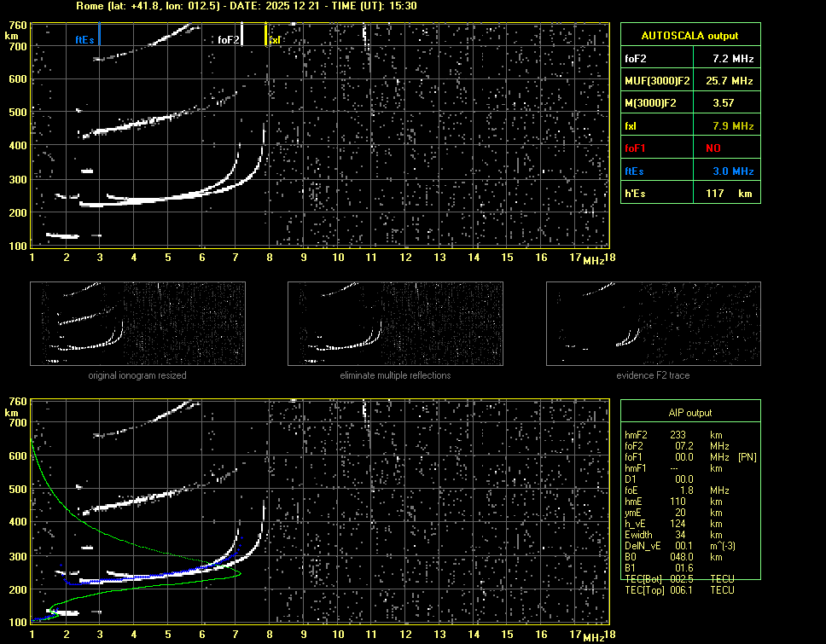The image size is (826, 644).
Task: Select the hmF2 233 km entry in AIP output
Action: [679, 435]
